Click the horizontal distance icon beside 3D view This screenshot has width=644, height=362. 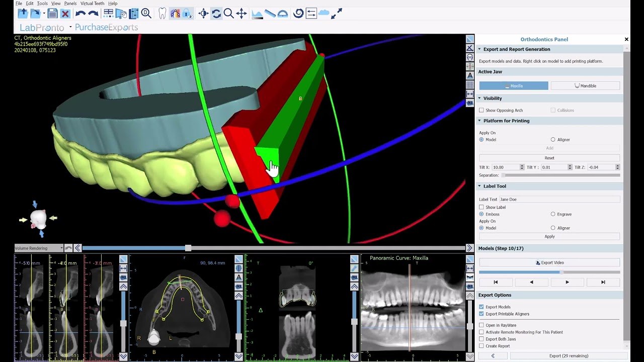470,94
